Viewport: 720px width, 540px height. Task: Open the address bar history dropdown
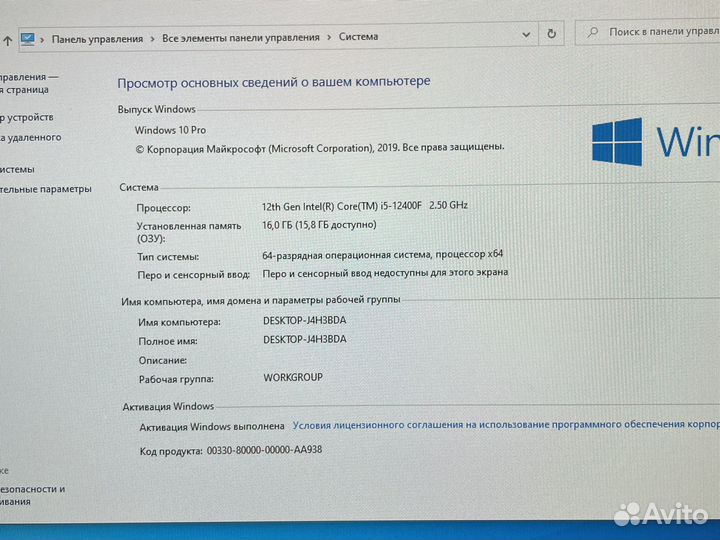pyautogui.click(x=526, y=34)
